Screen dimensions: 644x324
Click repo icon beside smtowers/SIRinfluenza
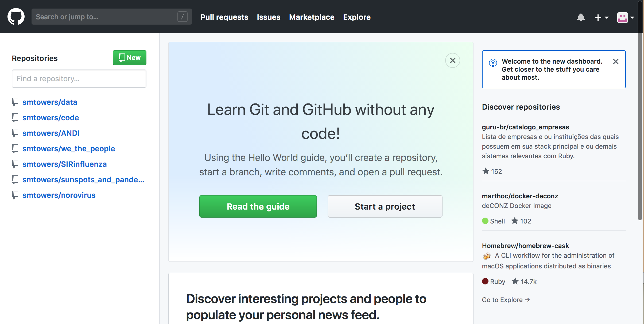pyautogui.click(x=15, y=164)
